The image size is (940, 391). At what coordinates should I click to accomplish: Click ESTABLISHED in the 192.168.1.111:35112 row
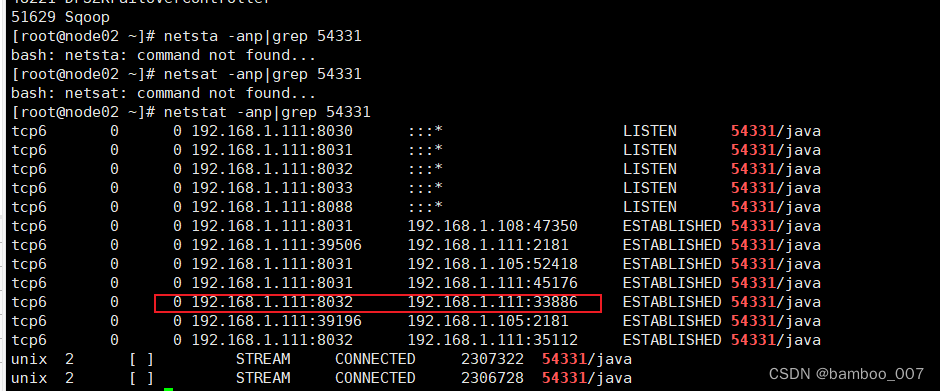coord(672,341)
